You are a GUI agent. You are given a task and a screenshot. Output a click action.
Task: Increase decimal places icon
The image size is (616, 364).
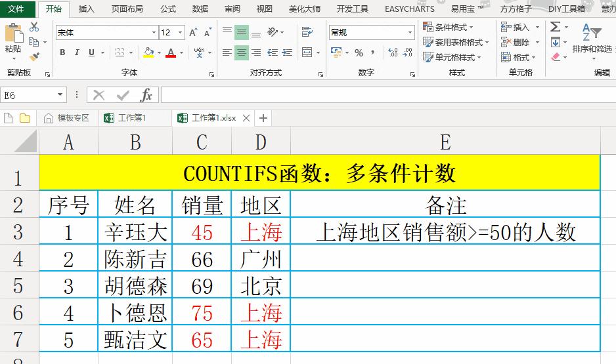click(393, 52)
